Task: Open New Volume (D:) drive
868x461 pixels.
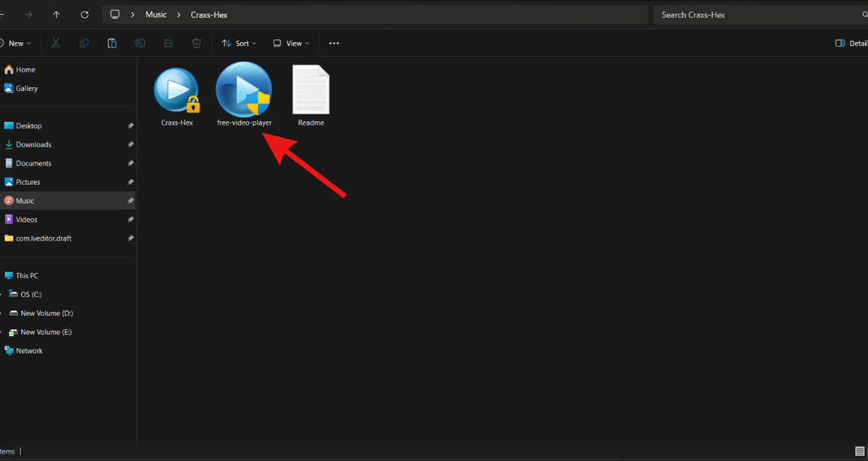Action: pos(46,313)
